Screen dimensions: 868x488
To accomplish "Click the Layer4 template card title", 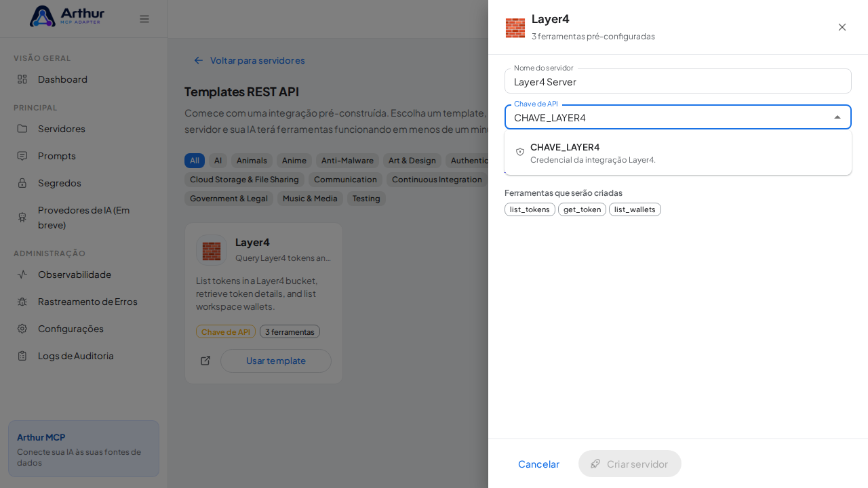I will coord(252,242).
